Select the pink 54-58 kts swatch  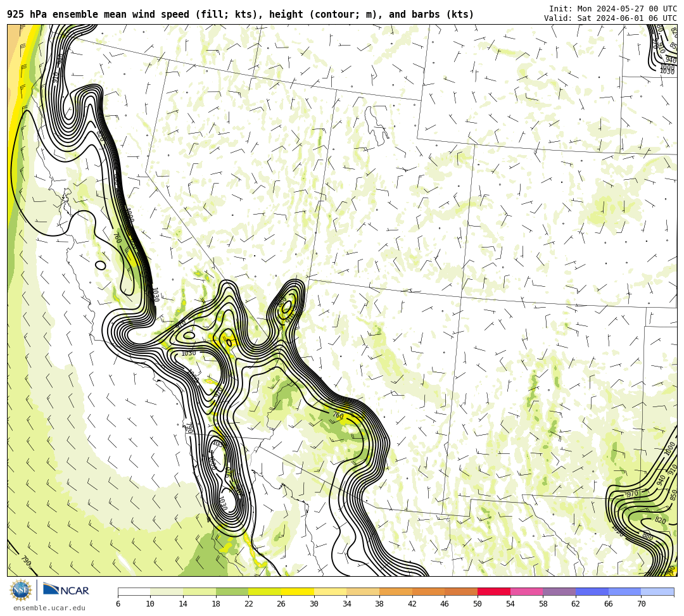526,592
